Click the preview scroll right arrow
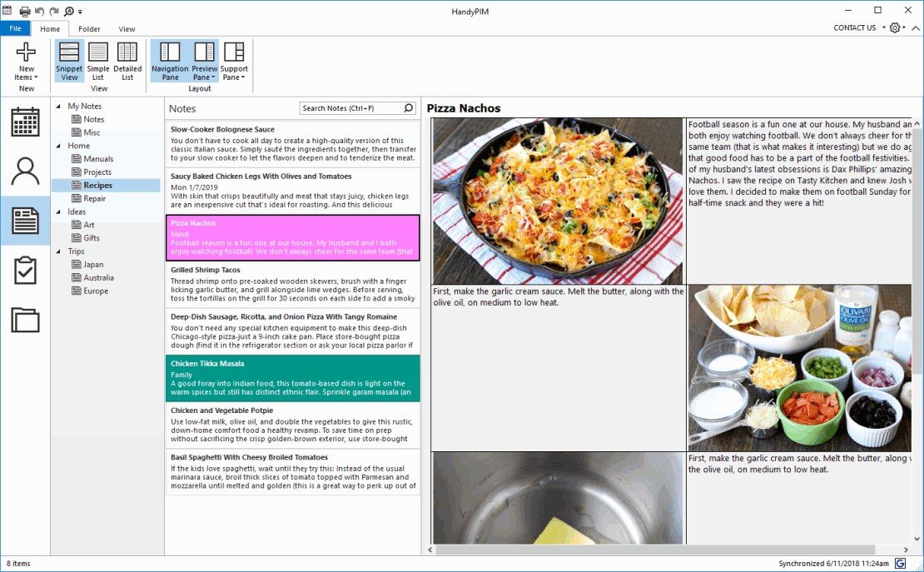Image resolution: width=924 pixels, height=572 pixels. pos(906,550)
